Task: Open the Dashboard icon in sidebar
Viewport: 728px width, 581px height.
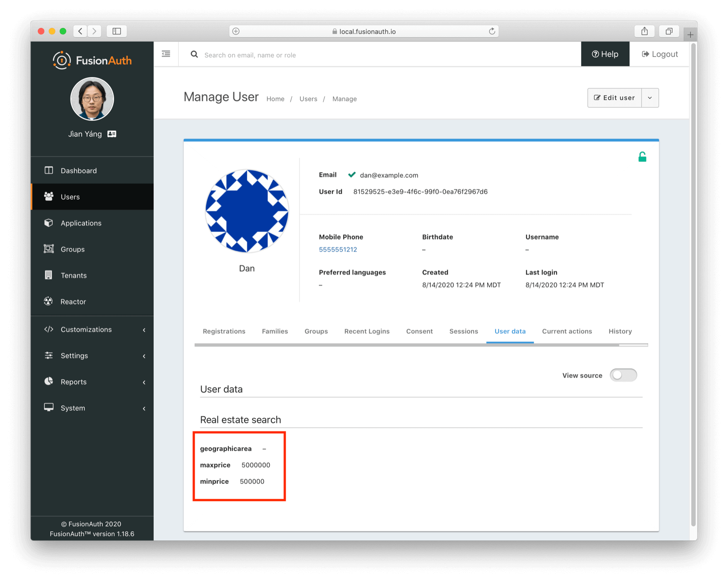Action: click(49, 170)
